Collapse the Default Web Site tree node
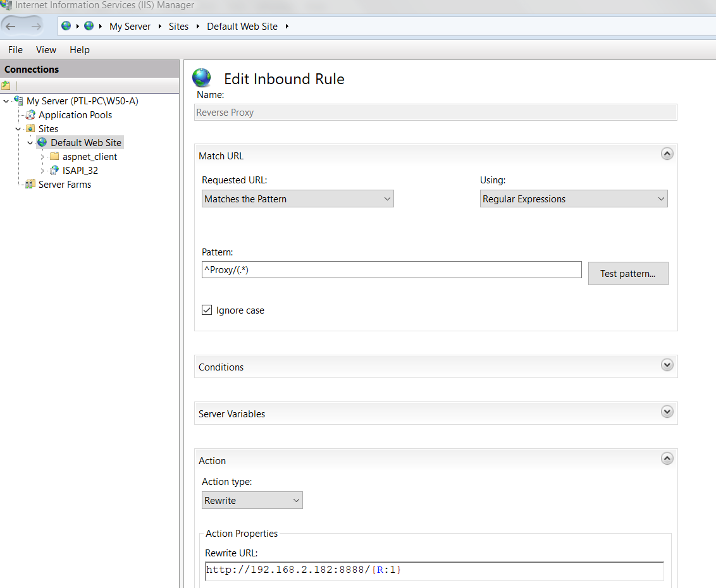716x588 pixels. 30,143
